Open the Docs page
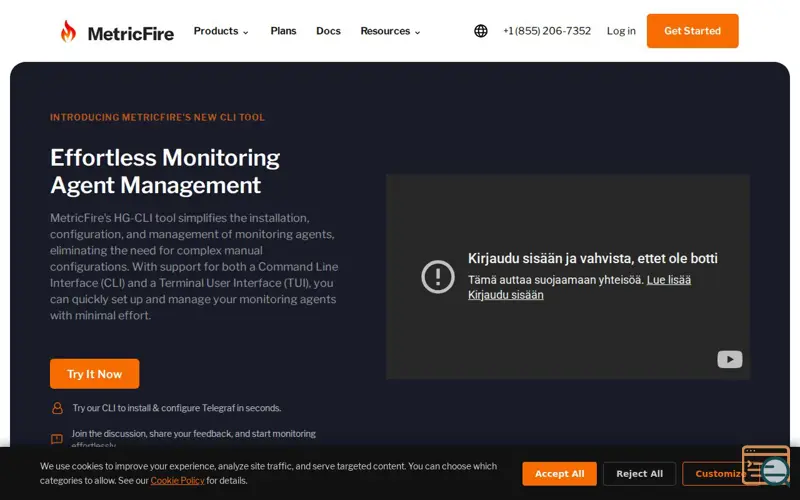Screen dimensions: 800x500 (328, 31)
